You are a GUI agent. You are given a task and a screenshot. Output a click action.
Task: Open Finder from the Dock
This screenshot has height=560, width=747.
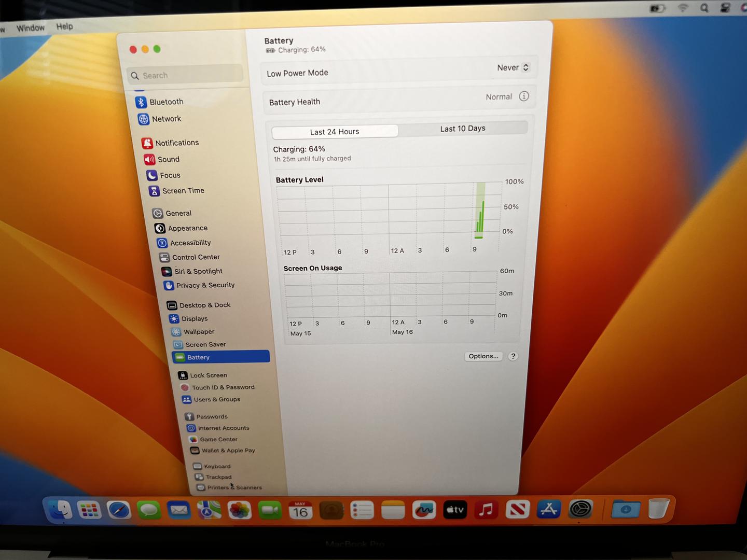click(60, 510)
